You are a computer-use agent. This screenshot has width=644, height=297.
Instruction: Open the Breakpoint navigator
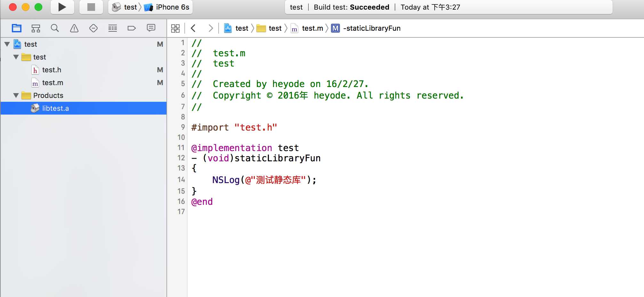132,28
